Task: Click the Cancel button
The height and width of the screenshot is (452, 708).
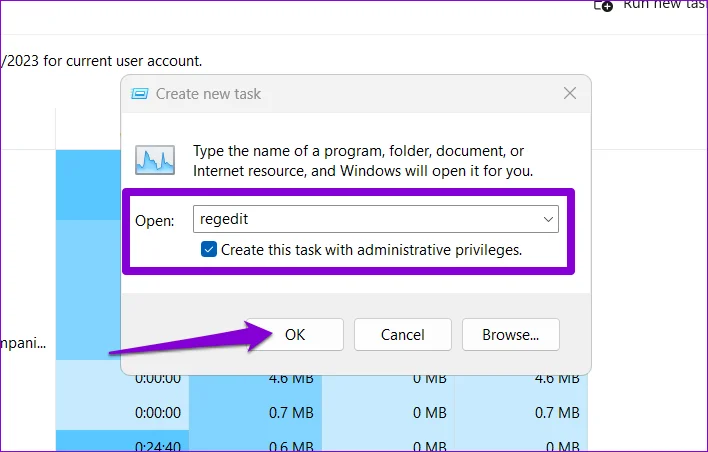Action: pyautogui.click(x=403, y=335)
